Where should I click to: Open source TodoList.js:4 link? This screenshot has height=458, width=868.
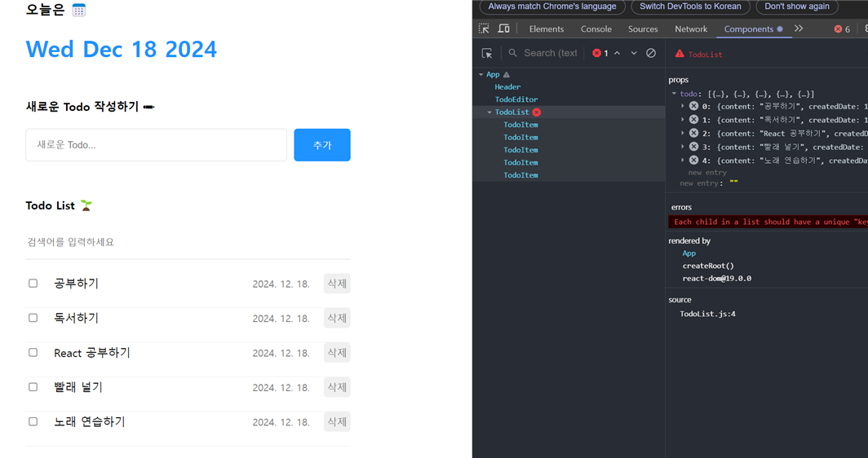707,314
